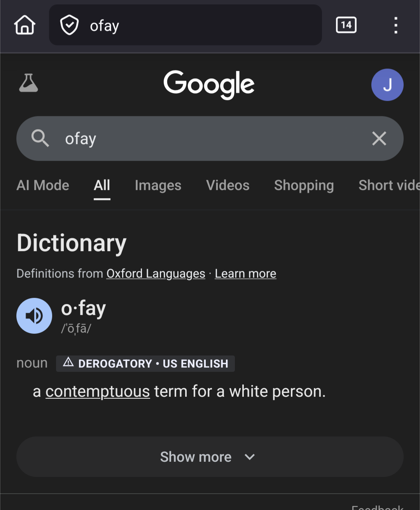Expand the Show more definitions button
The width and height of the screenshot is (420, 510).
pos(196,457)
